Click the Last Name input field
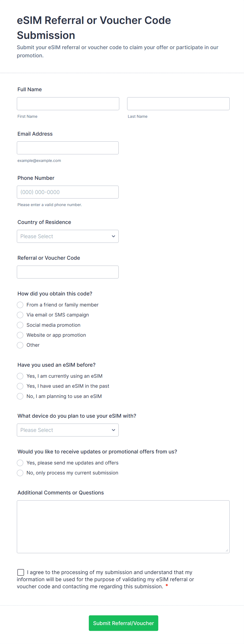 pyautogui.click(x=178, y=104)
